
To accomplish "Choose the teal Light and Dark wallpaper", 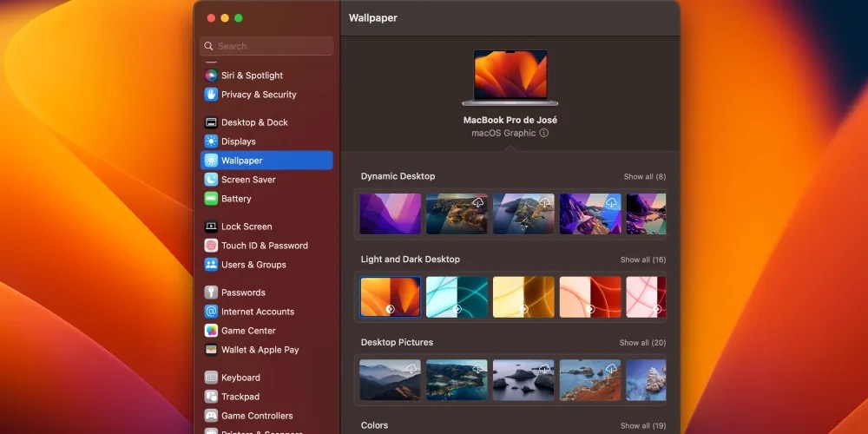I will click(x=457, y=297).
